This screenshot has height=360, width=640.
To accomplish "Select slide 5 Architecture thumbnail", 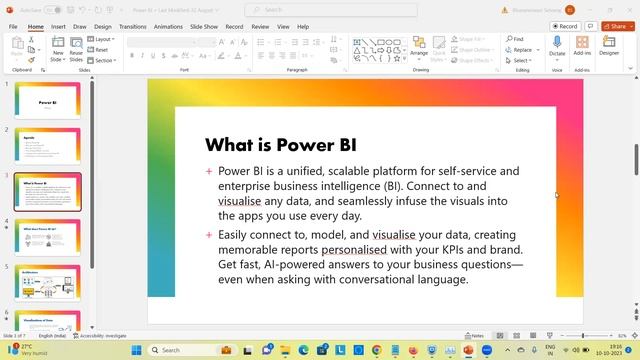I will click(47, 283).
